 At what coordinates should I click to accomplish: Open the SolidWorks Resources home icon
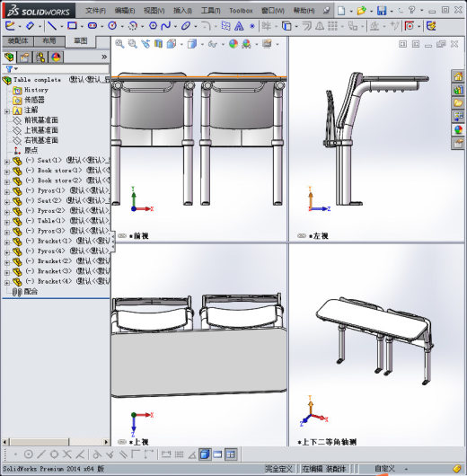tap(458, 76)
